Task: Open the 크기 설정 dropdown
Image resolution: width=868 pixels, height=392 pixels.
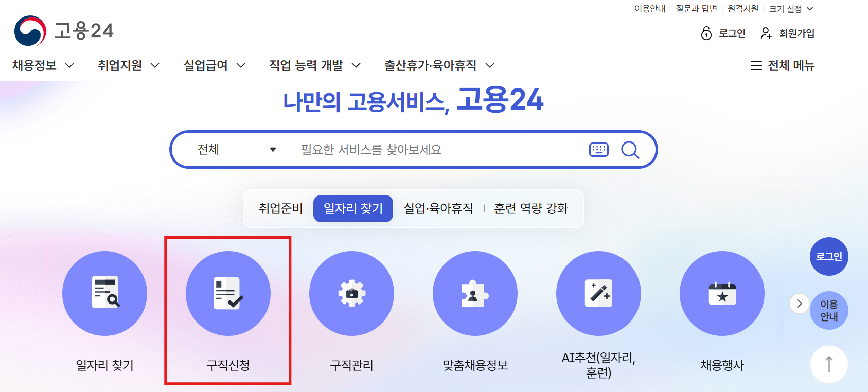Action: click(x=791, y=9)
